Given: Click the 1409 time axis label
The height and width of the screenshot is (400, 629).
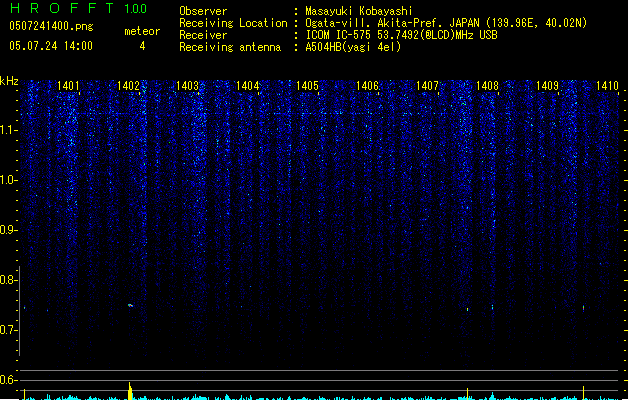Looking at the screenshot, I should click(x=547, y=86).
